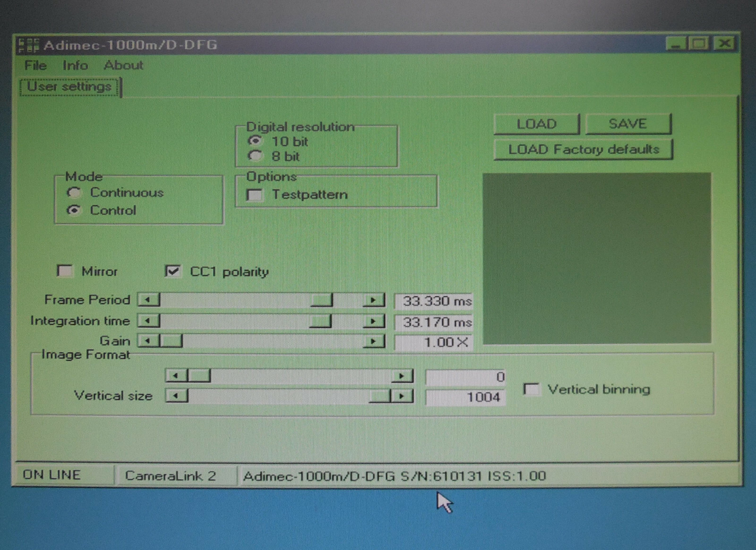Click the Integration time slider thumb
756x550 pixels.
click(320, 321)
